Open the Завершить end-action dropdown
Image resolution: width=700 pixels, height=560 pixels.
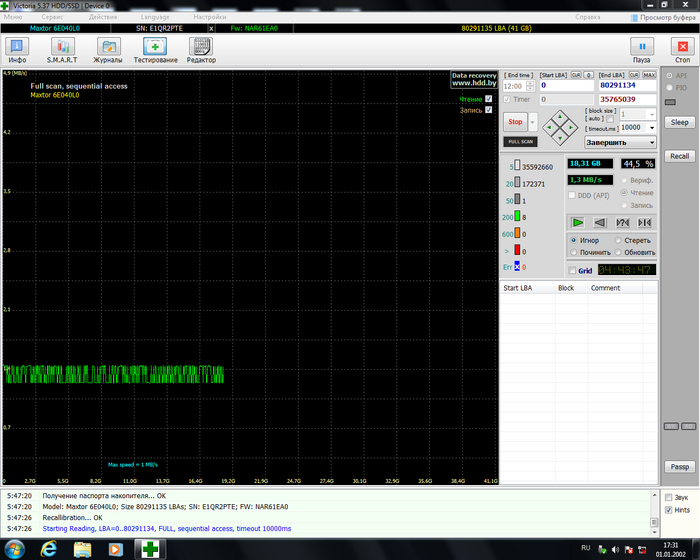620,142
